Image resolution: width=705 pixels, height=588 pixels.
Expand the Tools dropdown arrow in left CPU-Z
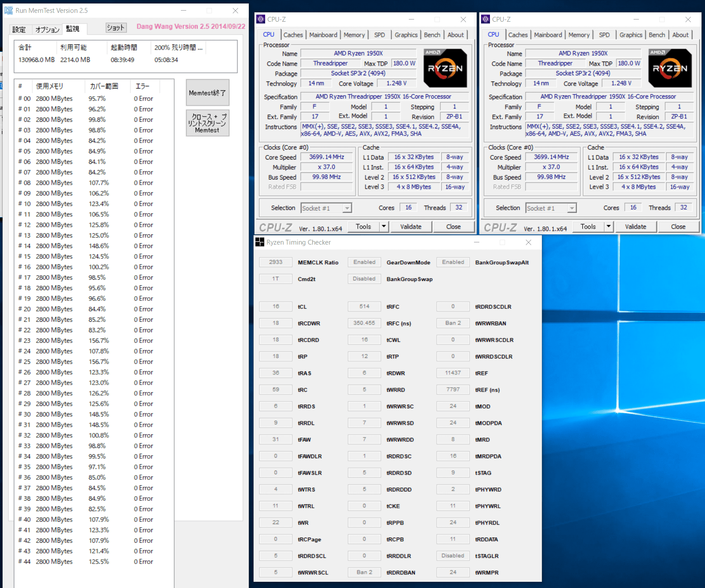(384, 226)
